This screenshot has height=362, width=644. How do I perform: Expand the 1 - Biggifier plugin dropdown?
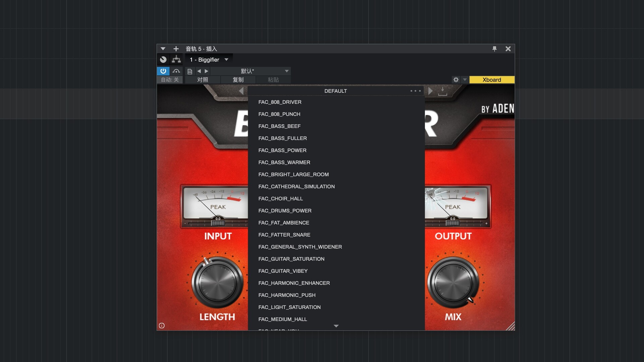[226, 60]
